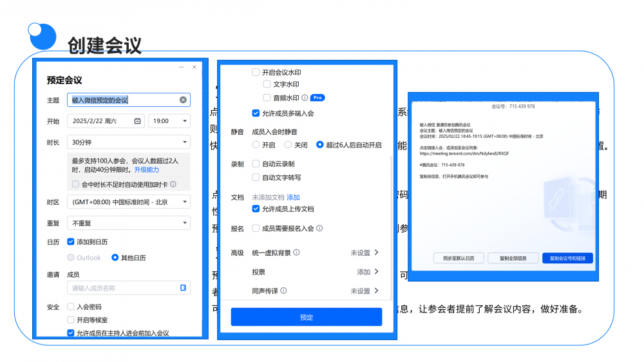The height and width of the screenshot is (362, 644).
Task: Enable 自动云录制 checkbox
Action: point(256,164)
